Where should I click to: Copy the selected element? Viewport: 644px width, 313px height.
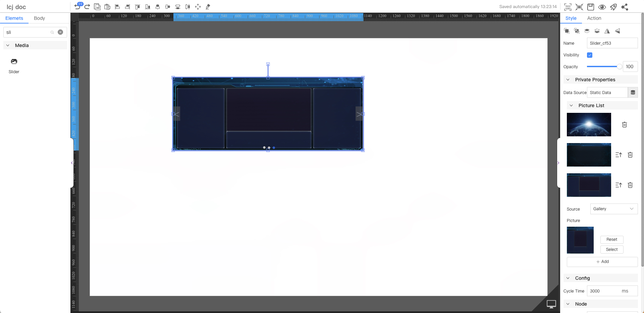tap(97, 7)
